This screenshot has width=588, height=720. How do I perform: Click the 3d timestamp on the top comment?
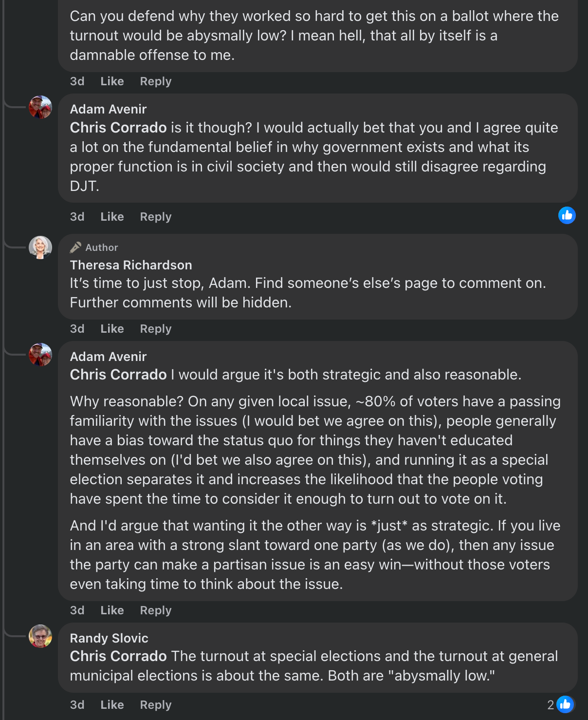tap(77, 81)
